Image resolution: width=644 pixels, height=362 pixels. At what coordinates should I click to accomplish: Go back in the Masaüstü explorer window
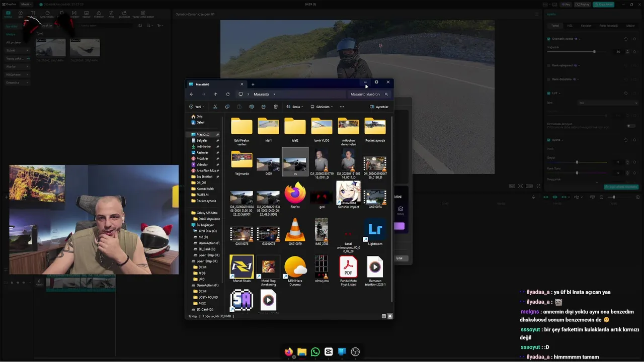192,94
